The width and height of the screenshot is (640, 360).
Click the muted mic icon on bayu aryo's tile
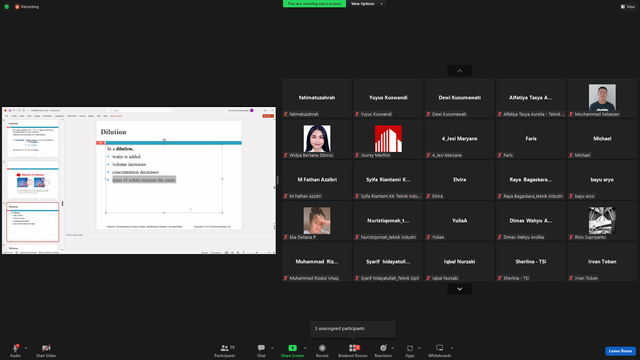[x=571, y=196]
